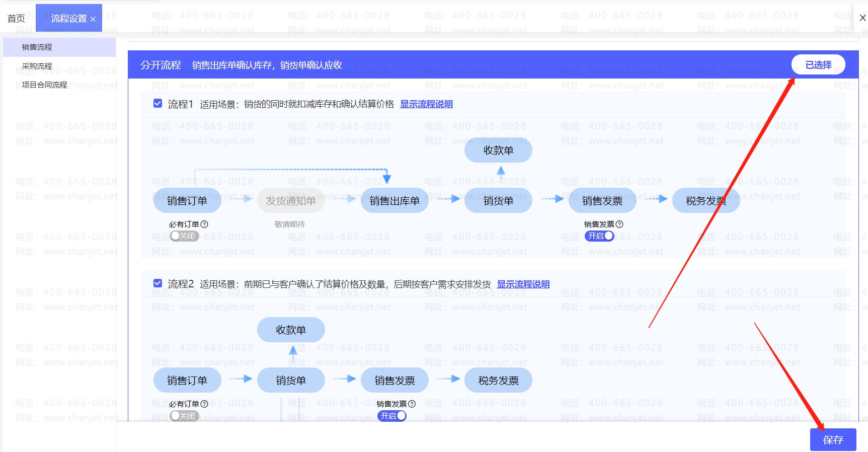Click the 销售出库单 node
Screen dimensions: 868x452
tap(394, 201)
